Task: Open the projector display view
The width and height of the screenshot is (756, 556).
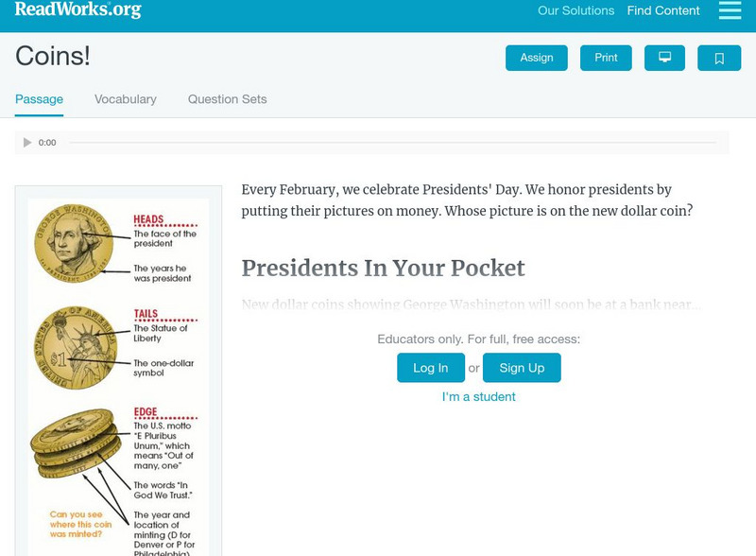Action: click(x=664, y=58)
